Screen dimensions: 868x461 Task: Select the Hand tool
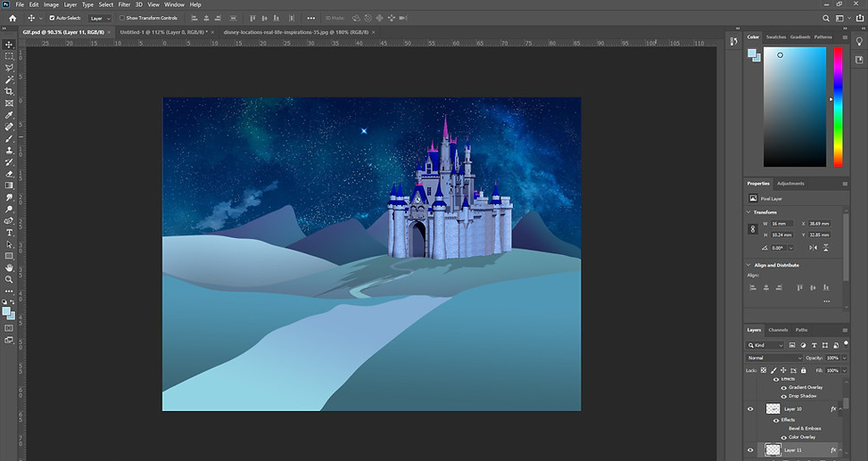pos(9,268)
